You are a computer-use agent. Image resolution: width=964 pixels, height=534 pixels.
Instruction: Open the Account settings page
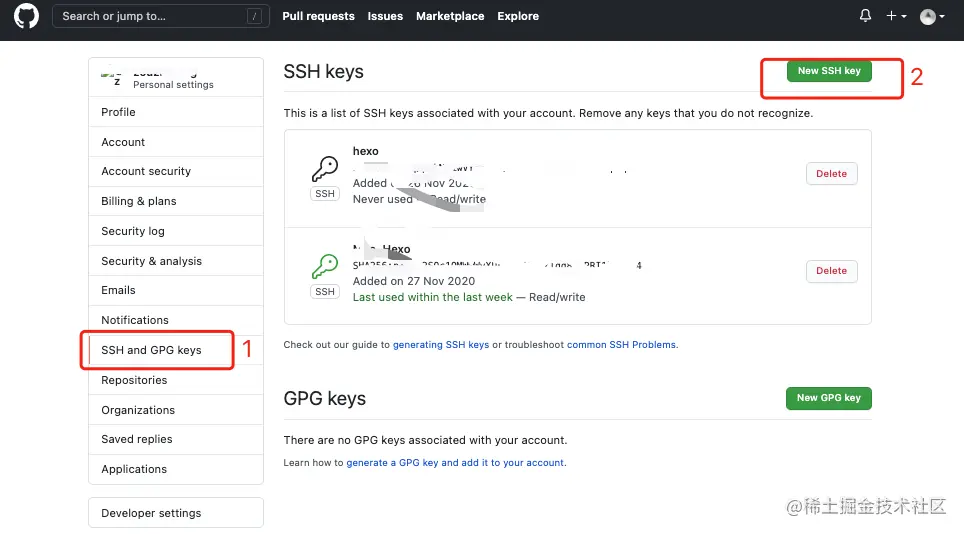(x=176, y=142)
